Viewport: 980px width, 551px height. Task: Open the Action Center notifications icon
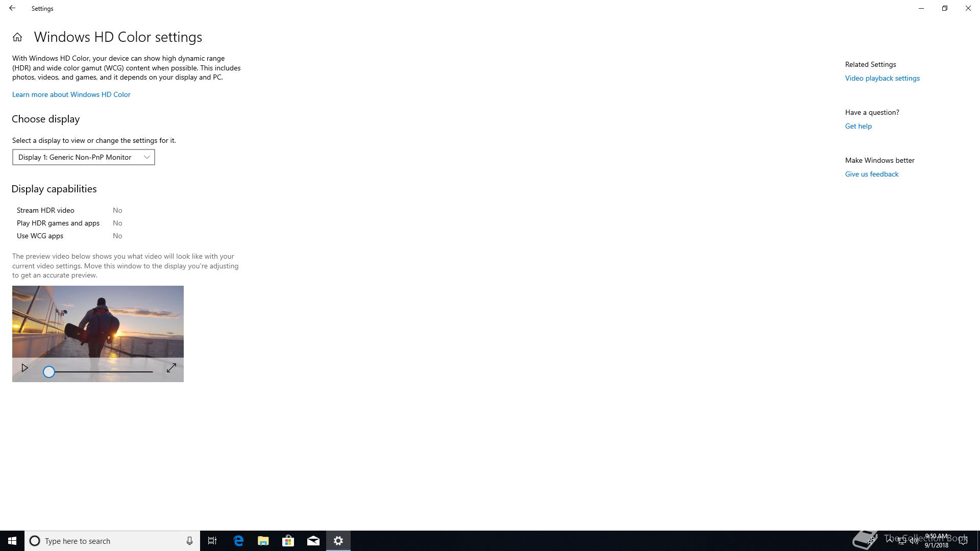pyautogui.click(x=963, y=541)
